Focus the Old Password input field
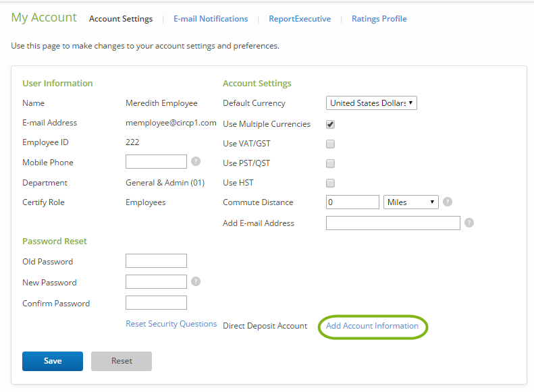Viewport: 534px width, 392px height. pos(156,260)
